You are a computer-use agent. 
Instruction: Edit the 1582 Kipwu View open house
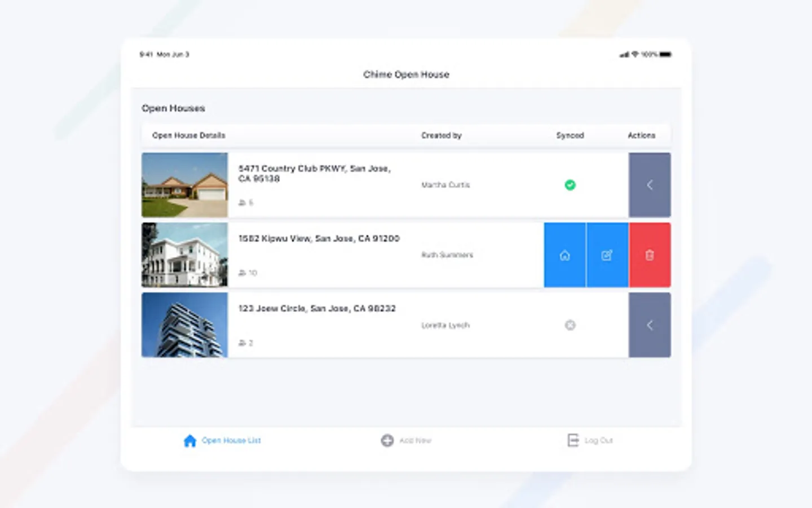tap(607, 255)
